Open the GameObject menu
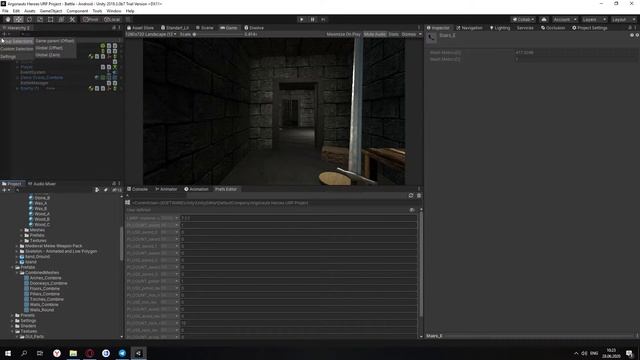The image size is (640, 360). click(x=51, y=11)
